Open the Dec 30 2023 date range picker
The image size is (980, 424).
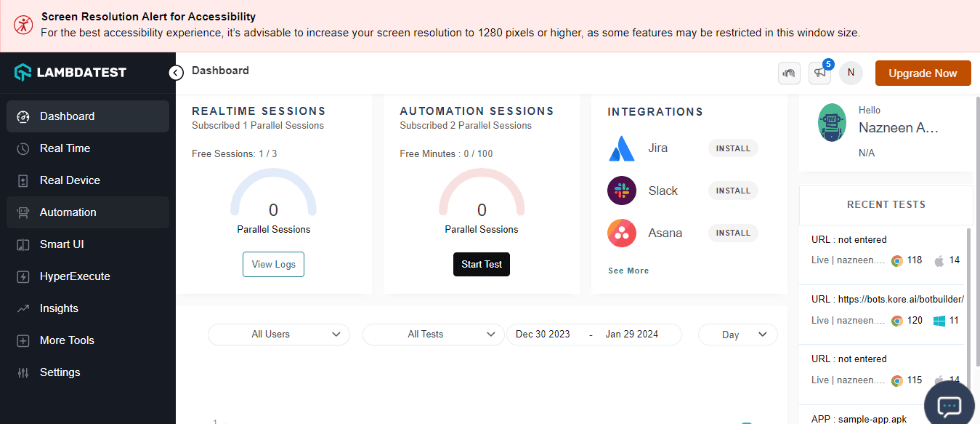(543, 334)
